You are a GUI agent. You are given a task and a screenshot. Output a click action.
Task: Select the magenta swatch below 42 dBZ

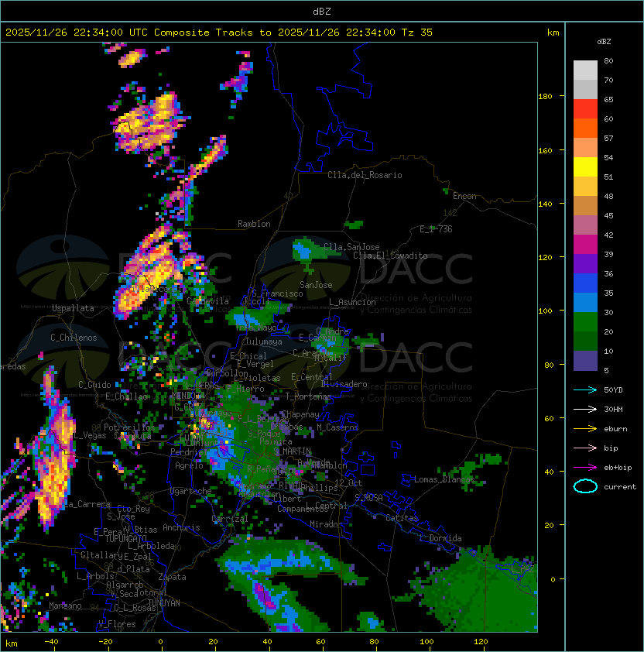pos(585,245)
